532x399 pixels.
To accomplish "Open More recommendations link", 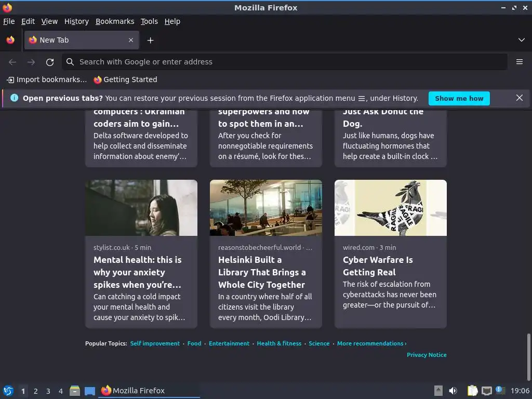I will (371, 343).
